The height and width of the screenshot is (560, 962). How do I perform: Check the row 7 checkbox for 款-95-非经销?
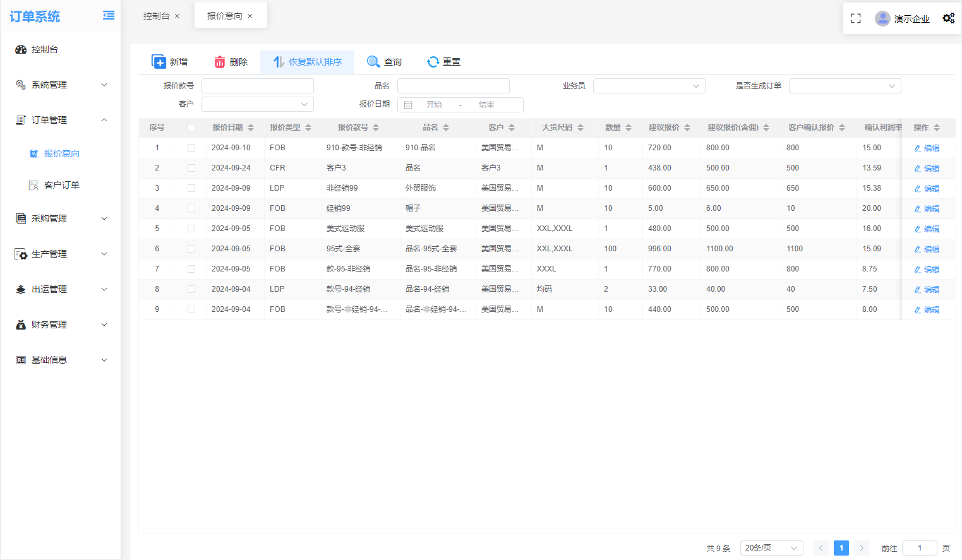[x=191, y=269]
